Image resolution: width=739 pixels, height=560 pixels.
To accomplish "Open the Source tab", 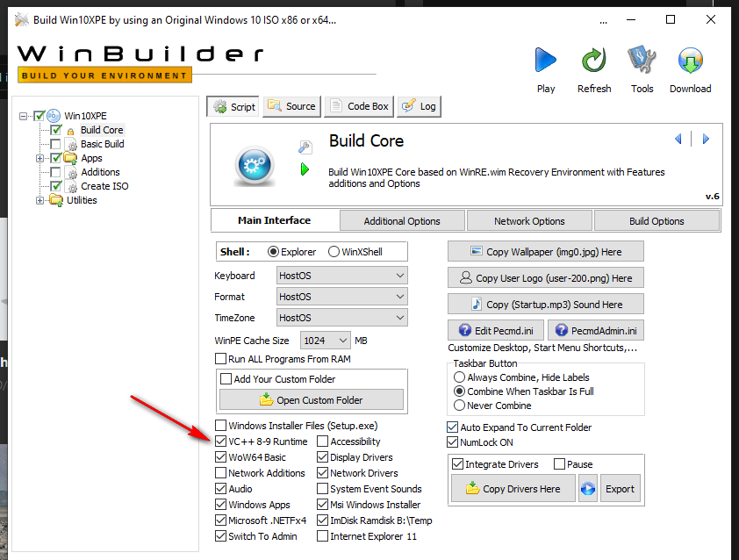I will [x=292, y=106].
